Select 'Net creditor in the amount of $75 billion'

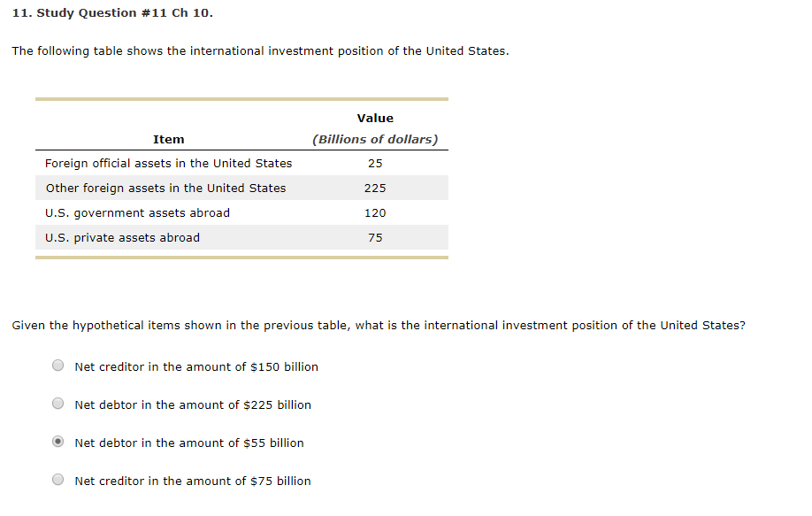point(57,479)
